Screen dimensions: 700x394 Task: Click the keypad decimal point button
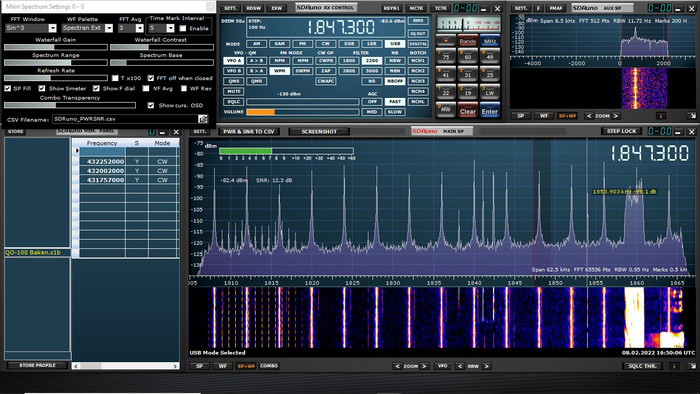[446, 41]
